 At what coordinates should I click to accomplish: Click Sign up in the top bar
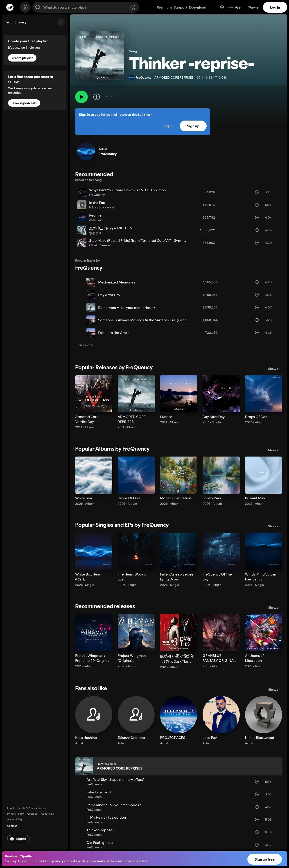(254, 7)
